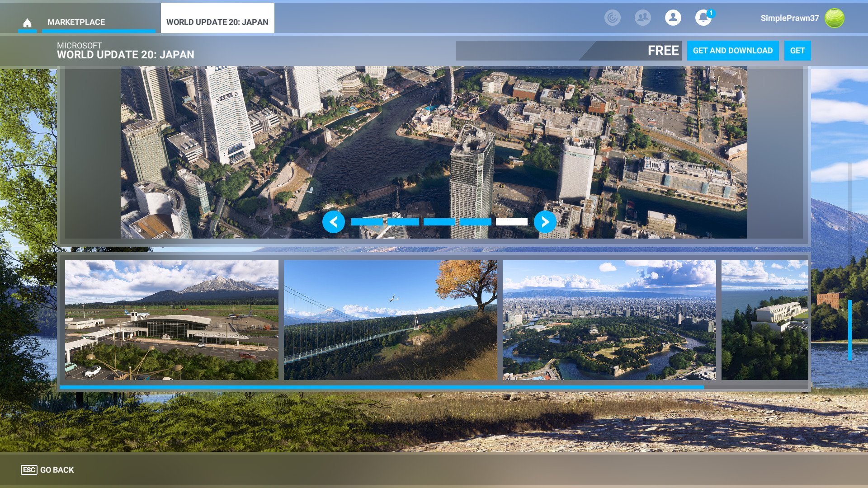Go to next carousel image arrow
This screenshot has height=488, width=868.
pyautogui.click(x=545, y=222)
